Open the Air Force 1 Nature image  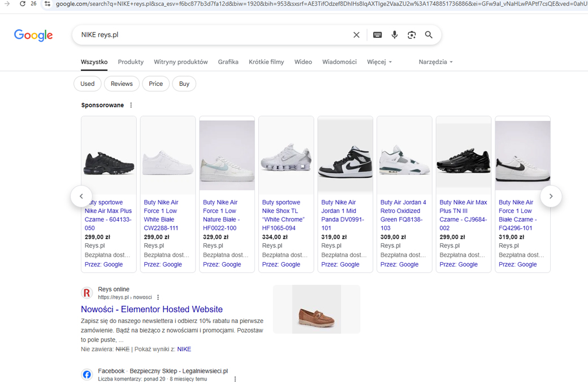[x=227, y=155]
